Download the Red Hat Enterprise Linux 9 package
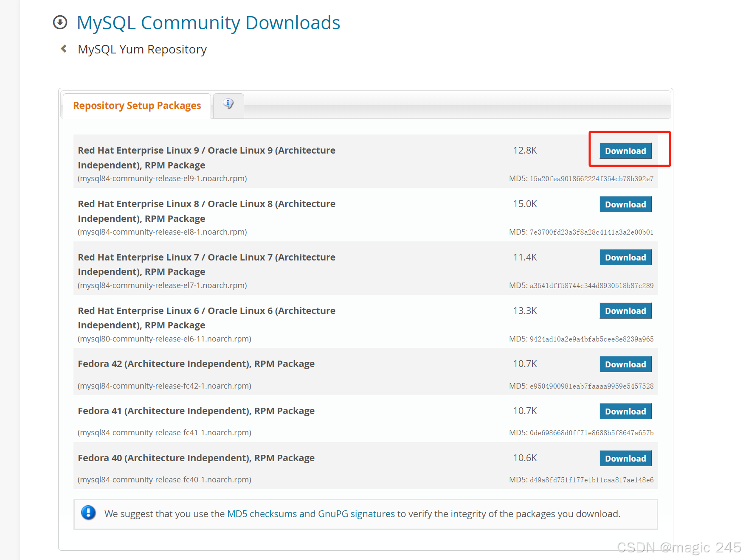 (x=625, y=151)
